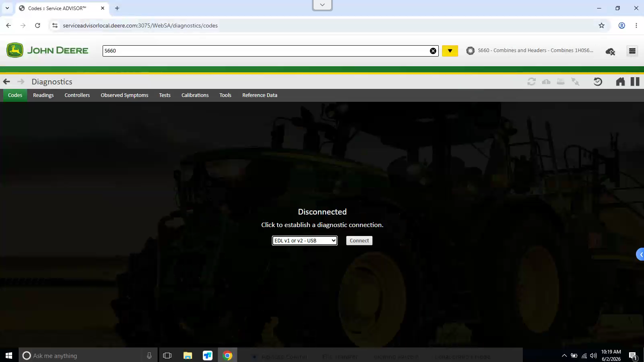Screen dimensions: 644x362
Task: Click the pause icon in Diagnostics toolbar
Action: 635,82
